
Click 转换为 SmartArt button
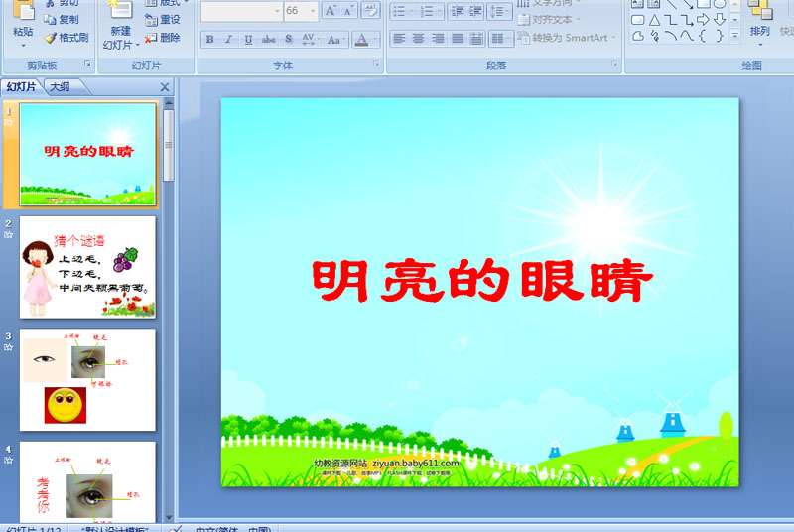point(567,38)
